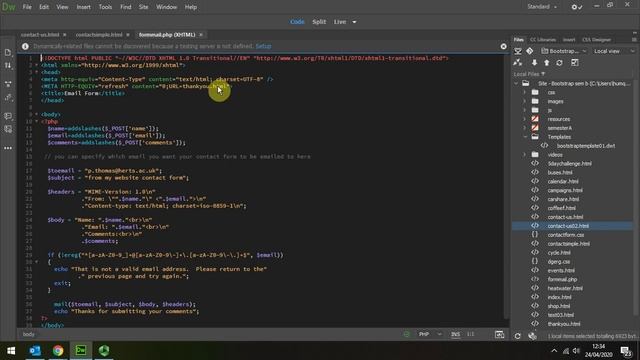The image size is (640, 360).
Task: Open Files panel options menu icon
Action: [x=634, y=40]
